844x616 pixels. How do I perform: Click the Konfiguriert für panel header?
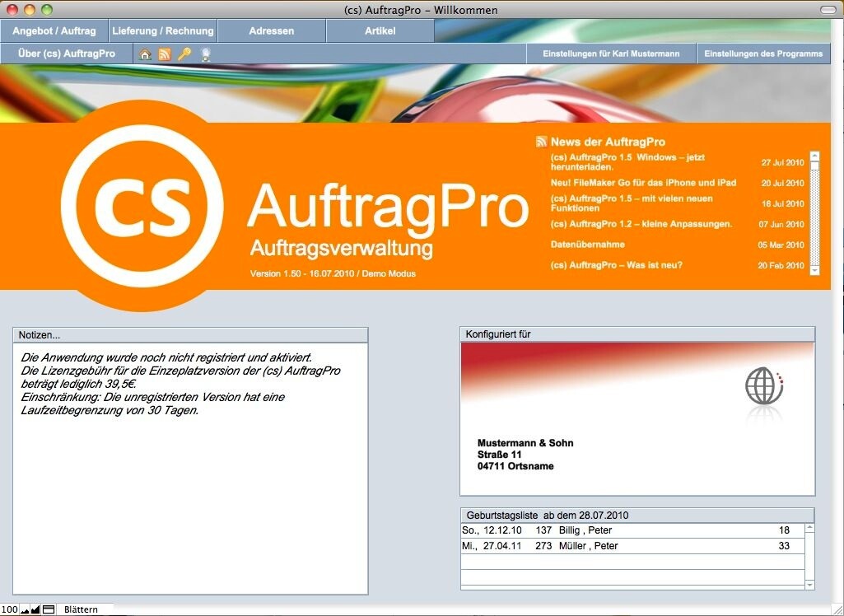pyautogui.click(x=637, y=334)
